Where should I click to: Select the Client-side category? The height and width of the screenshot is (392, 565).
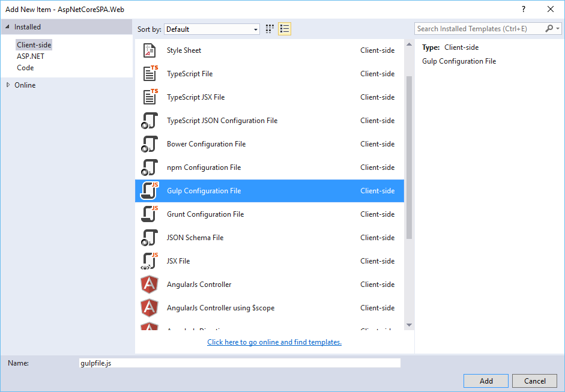click(34, 44)
